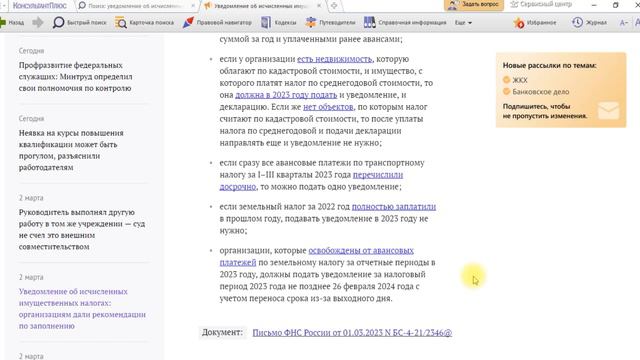Click the Документ: label

222,333
